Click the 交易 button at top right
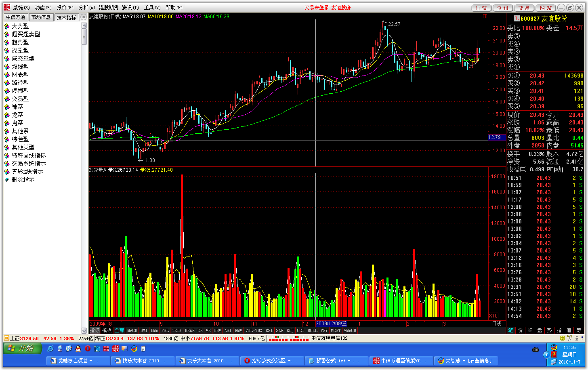Screen dimensions: 588x370 (524, 8)
